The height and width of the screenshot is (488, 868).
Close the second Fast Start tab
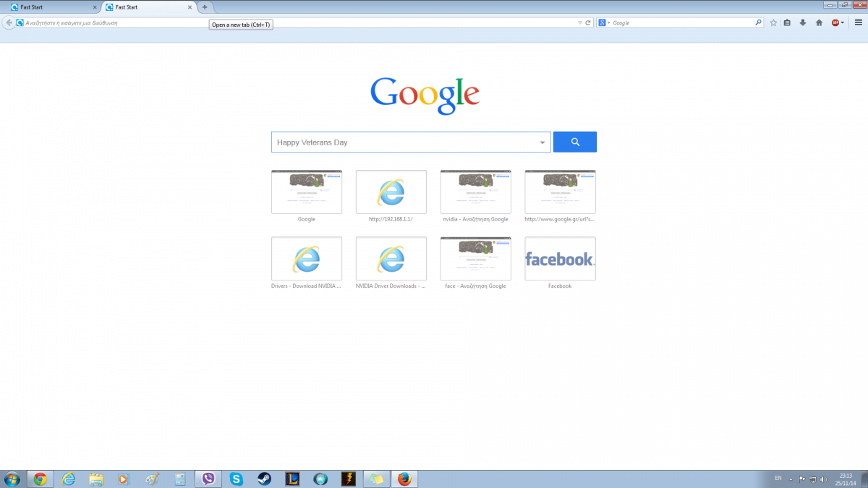coord(190,7)
